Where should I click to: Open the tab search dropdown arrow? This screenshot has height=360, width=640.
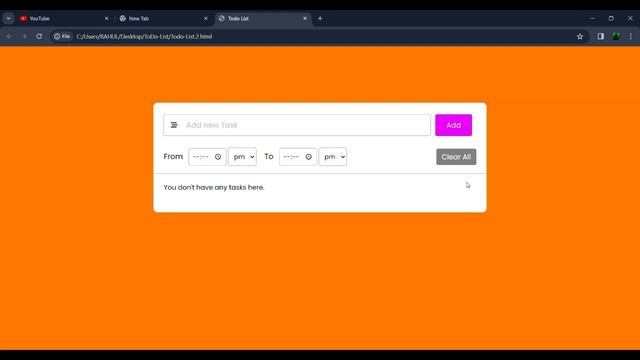coord(9,18)
